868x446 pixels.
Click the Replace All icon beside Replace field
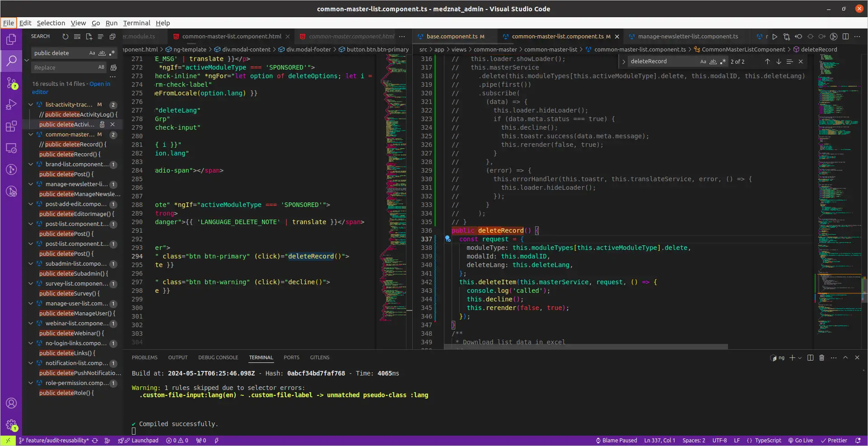[x=113, y=67]
